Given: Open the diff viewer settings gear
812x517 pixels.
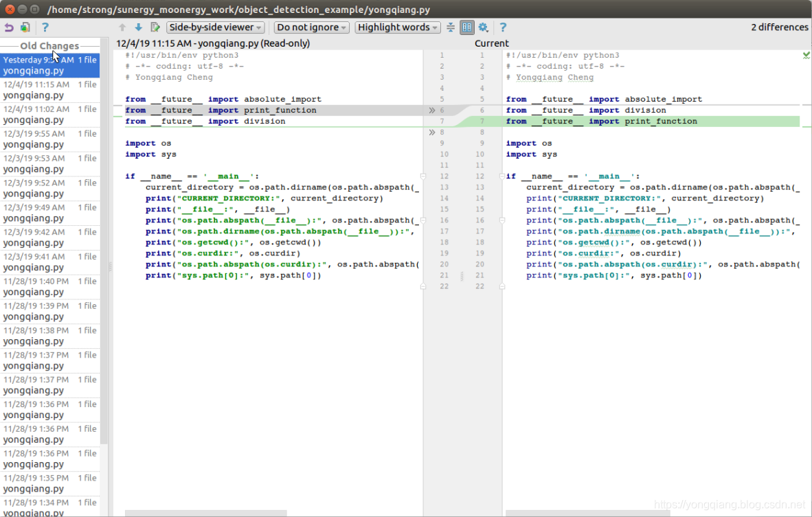Looking at the screenshot, I should (x=484, y=27).
